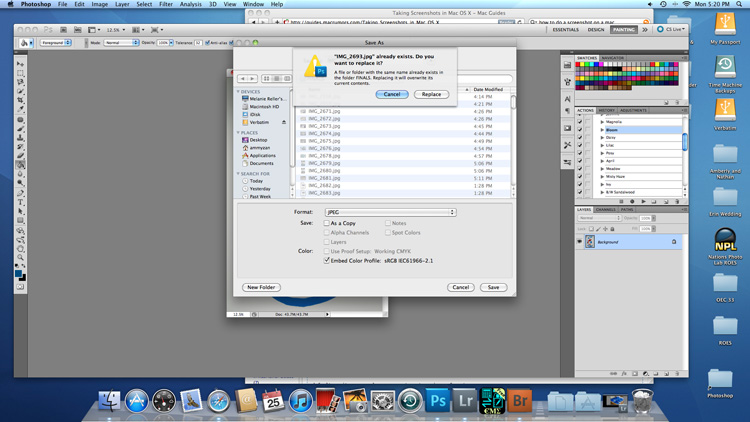
Task: Switch to the History tab
Action: pyautogui.click(x=607, y=110)
